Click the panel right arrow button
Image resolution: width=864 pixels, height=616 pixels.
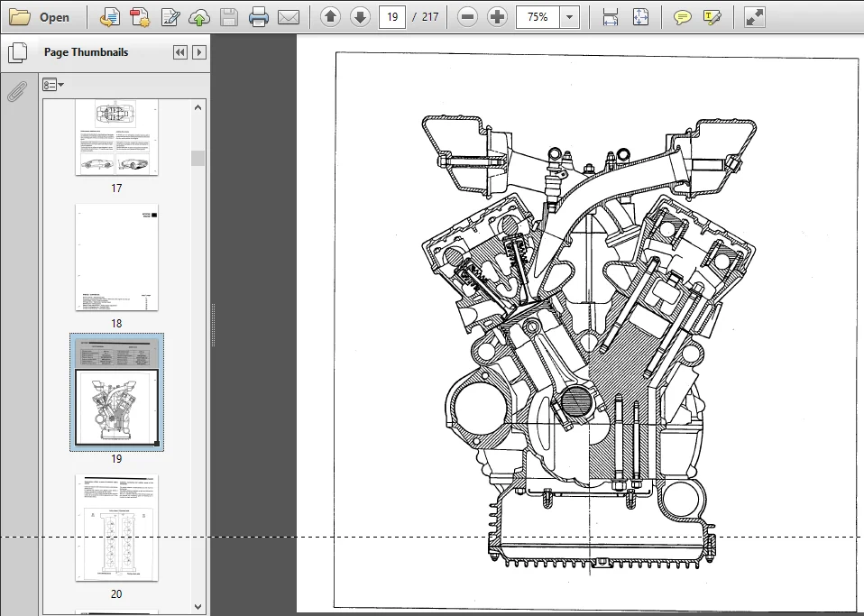(x=199, y=52)
